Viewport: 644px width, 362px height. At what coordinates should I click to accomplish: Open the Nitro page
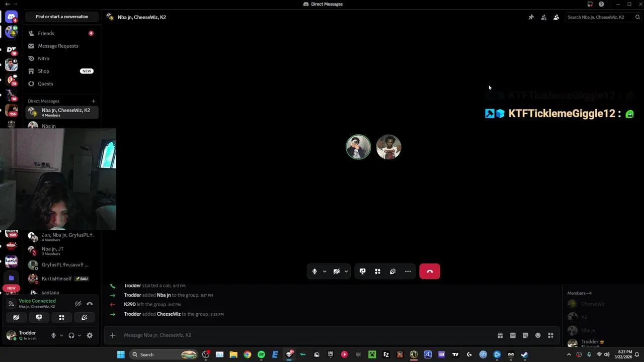pos(62,58)
